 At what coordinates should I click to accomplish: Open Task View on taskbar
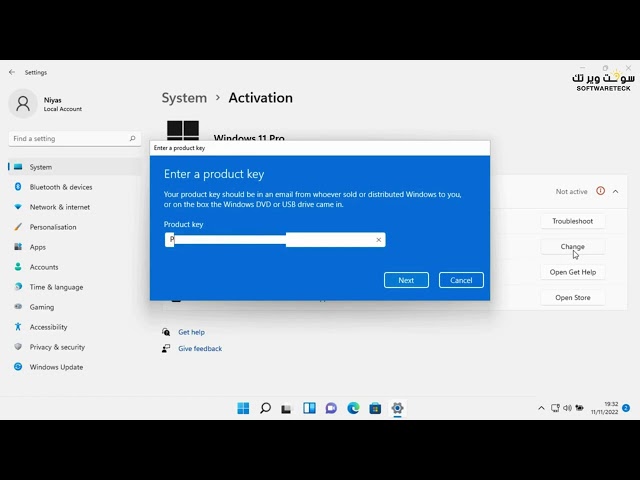[x=287, y=408]
